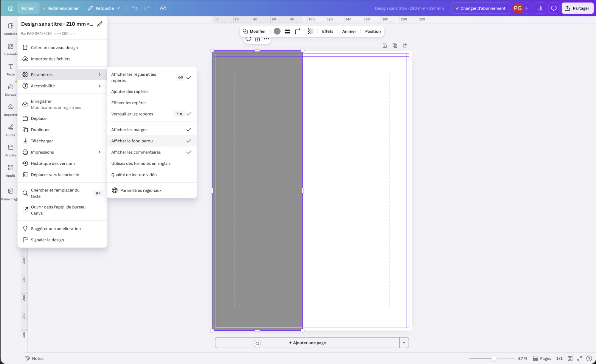Image resolution: width=596 pixels, height=364 pixels.
Task: Select Historique des versions menu entry
Action: (53, 164)
